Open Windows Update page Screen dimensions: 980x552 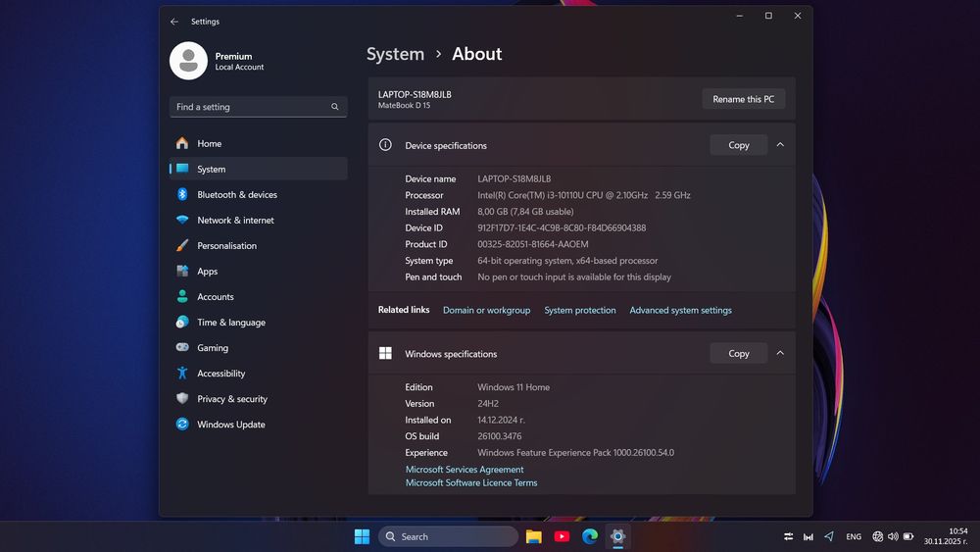tap(258, 425)
